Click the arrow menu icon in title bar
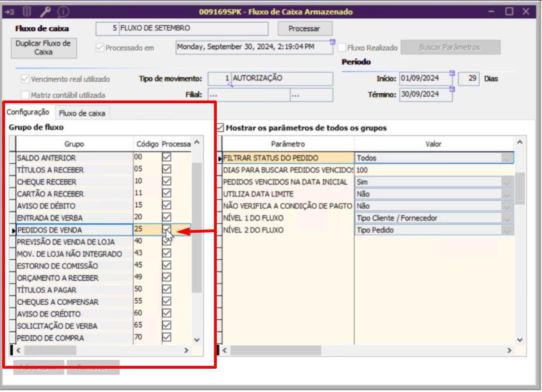This screenshot has height=392, width=542. [x=9, y=11]
